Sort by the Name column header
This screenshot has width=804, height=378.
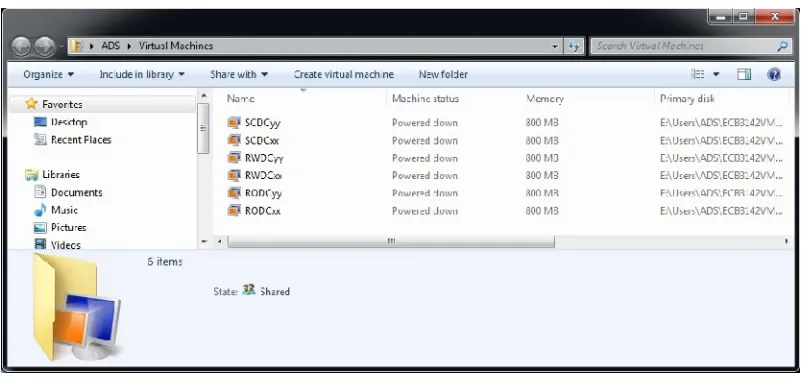point(240,98)
